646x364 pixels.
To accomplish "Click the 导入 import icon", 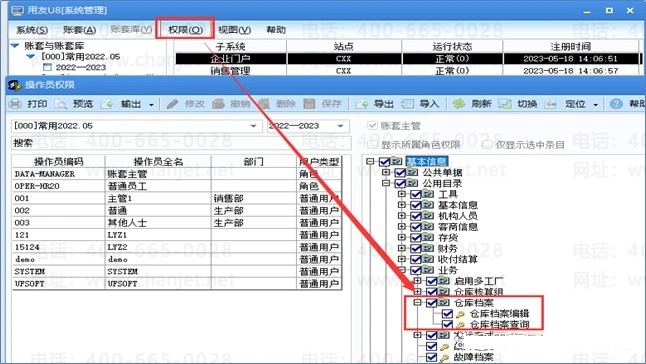I will click(x=407, y=104).
